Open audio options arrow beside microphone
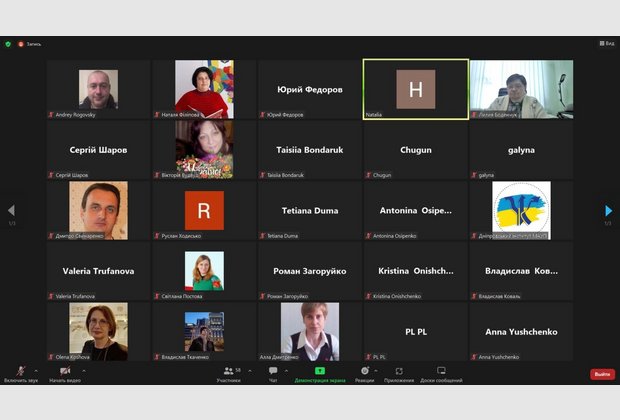The height and width of the screenshot is (420, 620). [36, 371]
